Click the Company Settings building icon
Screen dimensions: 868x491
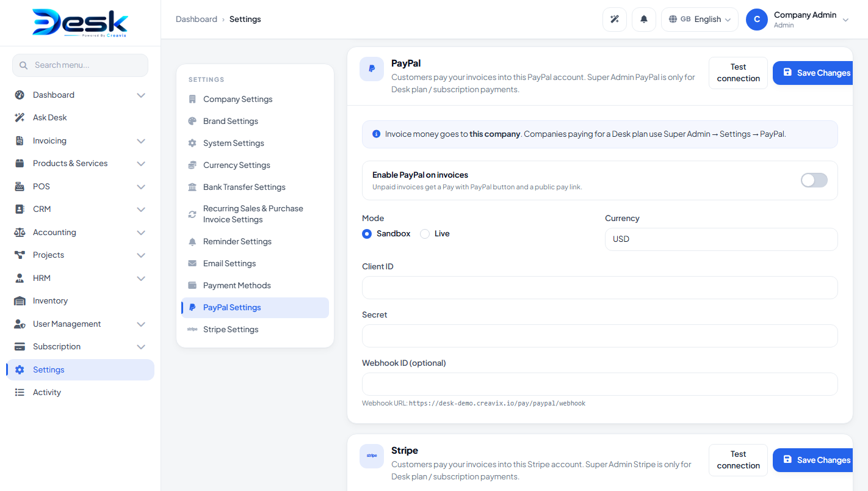coord(192,100)
